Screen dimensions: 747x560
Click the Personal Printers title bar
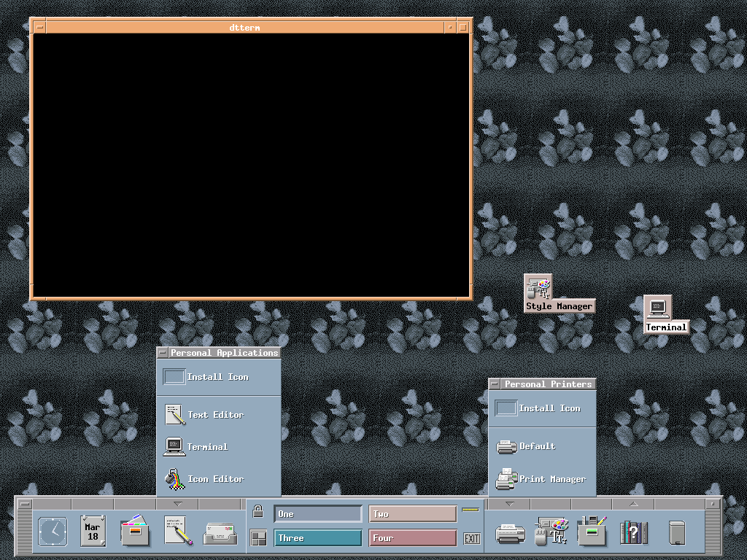coord(548,384)
